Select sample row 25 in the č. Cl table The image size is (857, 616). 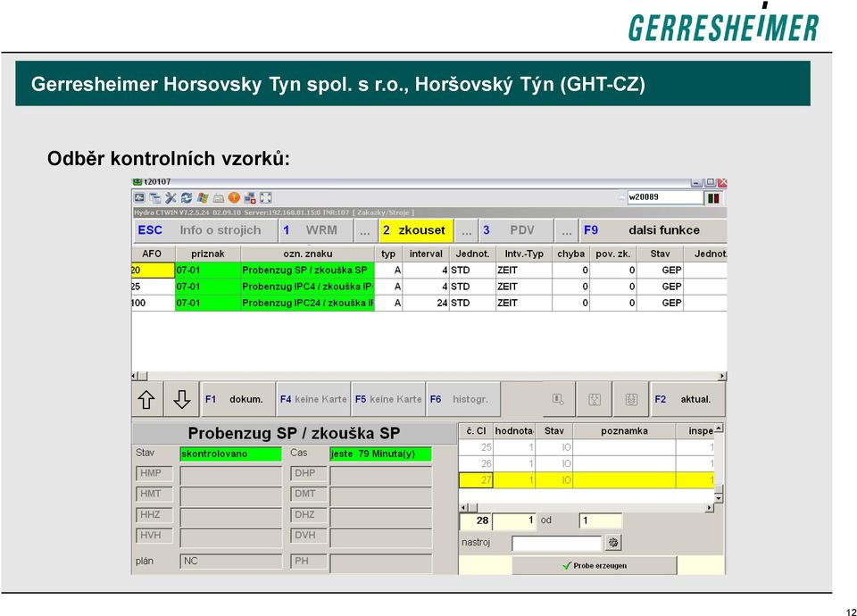pos(587,447)
